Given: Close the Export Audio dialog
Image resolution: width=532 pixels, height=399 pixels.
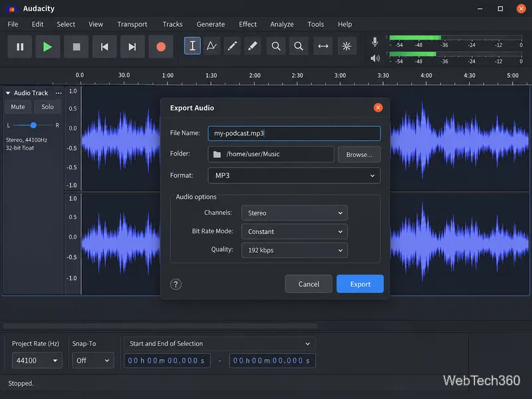Looking at the screenshot, I should click(x=378, y=108).
